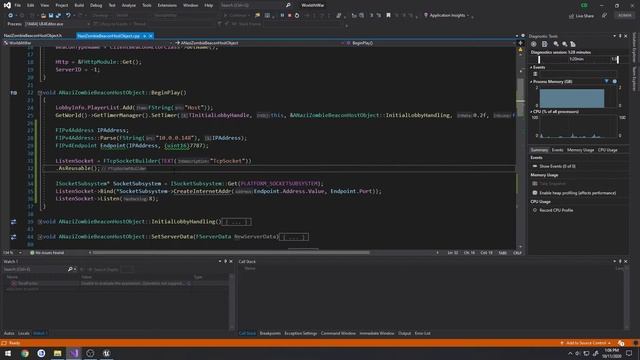
Task: Click the Windows Start button
Action: point(8,353)
